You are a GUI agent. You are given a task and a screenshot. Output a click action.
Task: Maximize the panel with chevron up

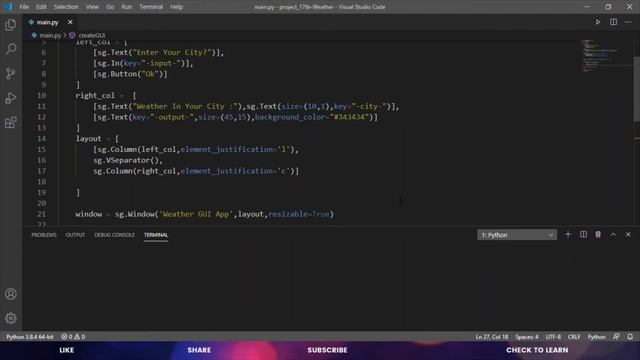pyautogui.click(x=613, y=235)
